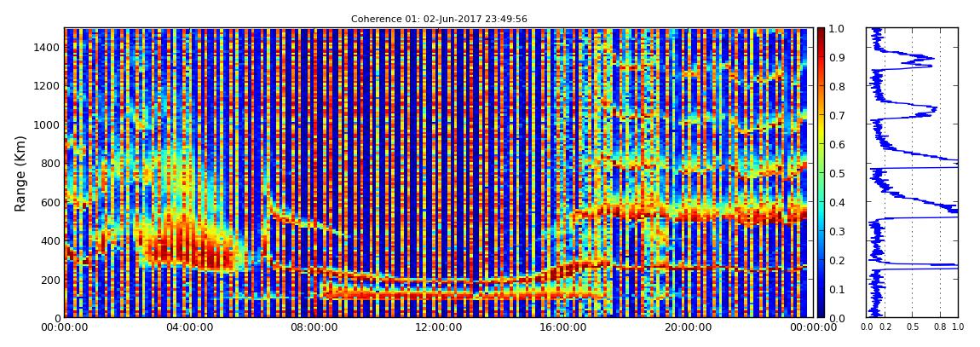Click the 0.2 tick under the profile plot
This screenshot has height=347, width=980.
(885, 327)
